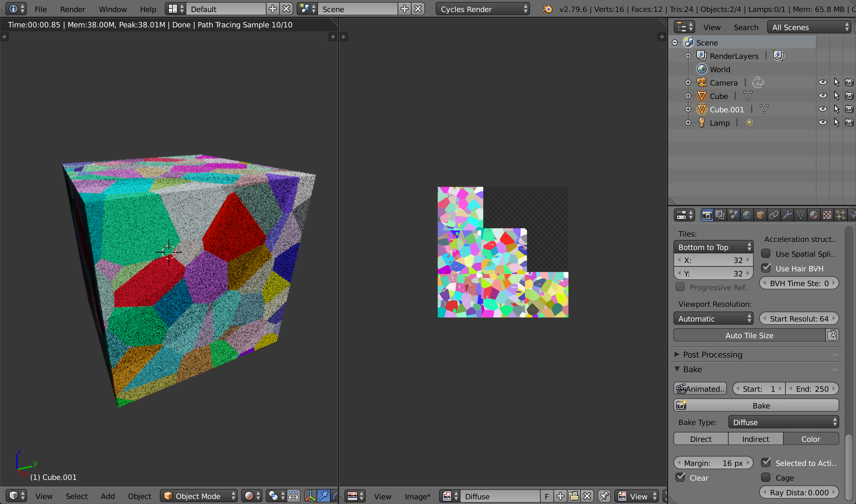This screenshot has width=856, height=504.
Task: Switch to the Material properties tab
Action: coord(814,215)
